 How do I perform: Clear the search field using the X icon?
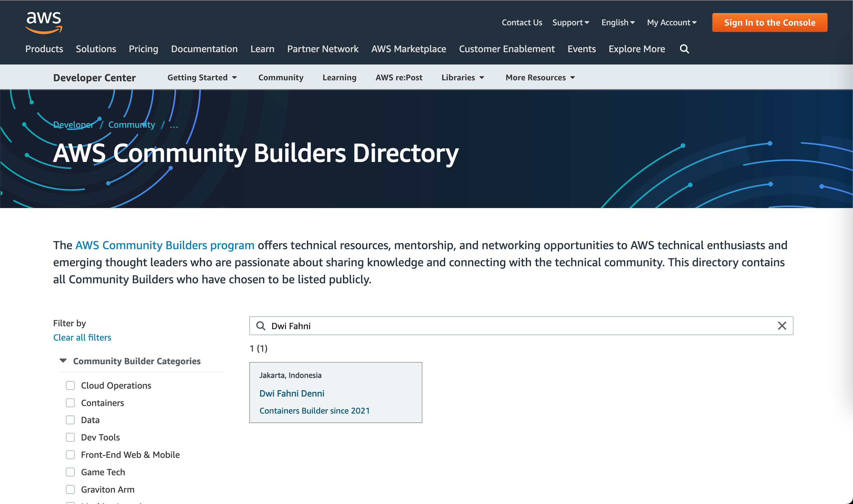pos(782,326)
